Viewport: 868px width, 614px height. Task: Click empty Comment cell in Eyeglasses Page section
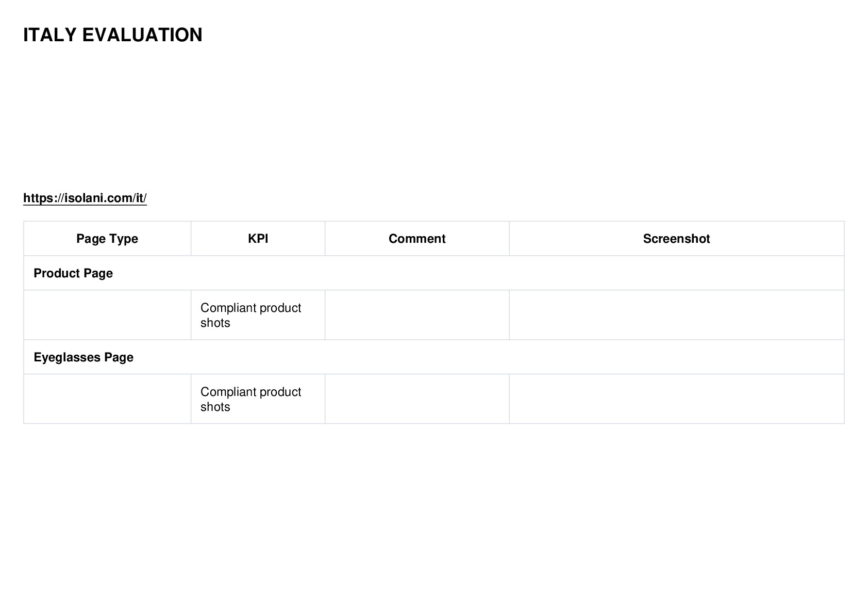417,399
